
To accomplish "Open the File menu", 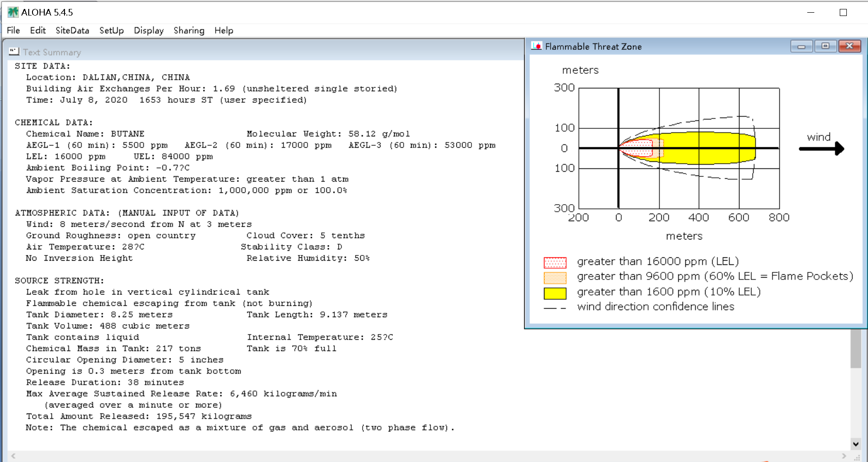I will [13, 31].
